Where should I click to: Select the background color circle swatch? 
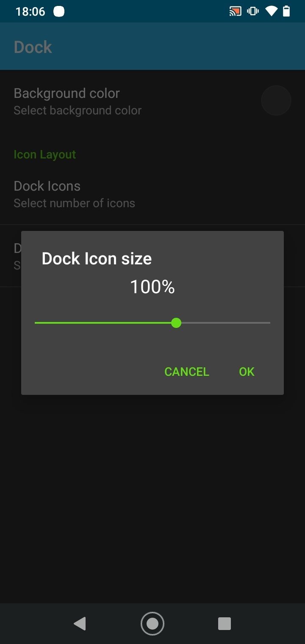point(276,100)
